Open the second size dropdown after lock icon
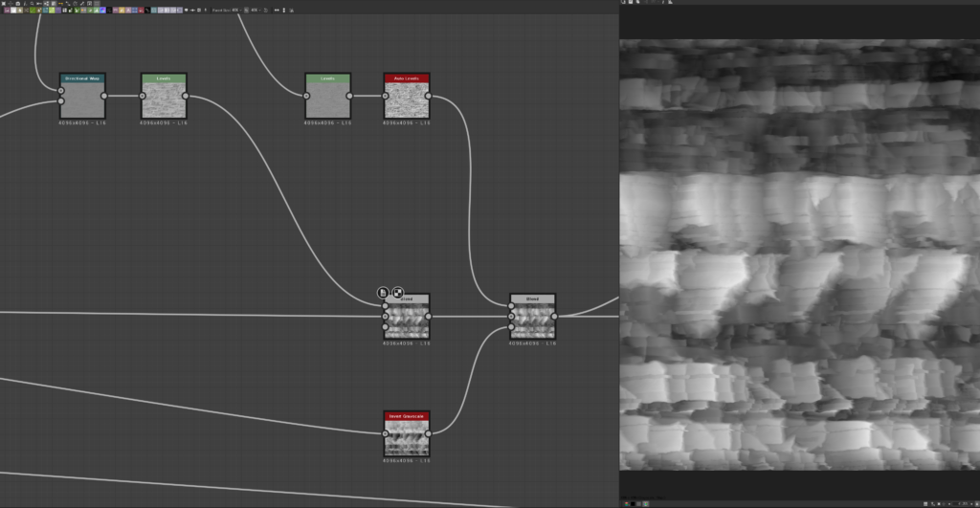The width and height of the screenshot is (980, 508). coord(256,10)
